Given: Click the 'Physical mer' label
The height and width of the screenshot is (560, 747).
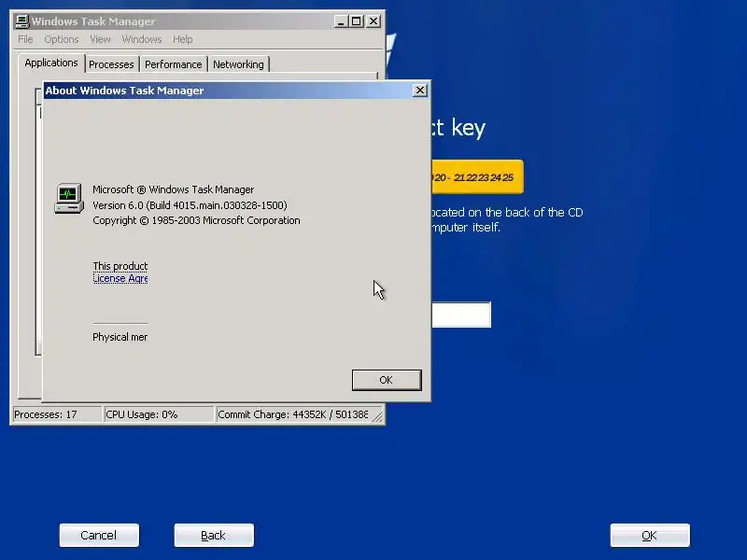Looking at the screenshot, I should click(x=120, y=337).
